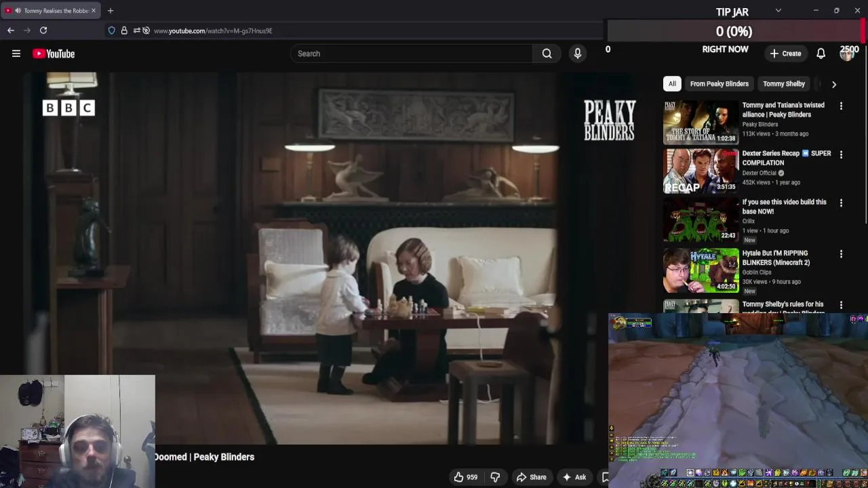This screenshot has height=488, width=868.
Task: Open 'If you see this video build this base NOW!' title
Action: [785, 207]
